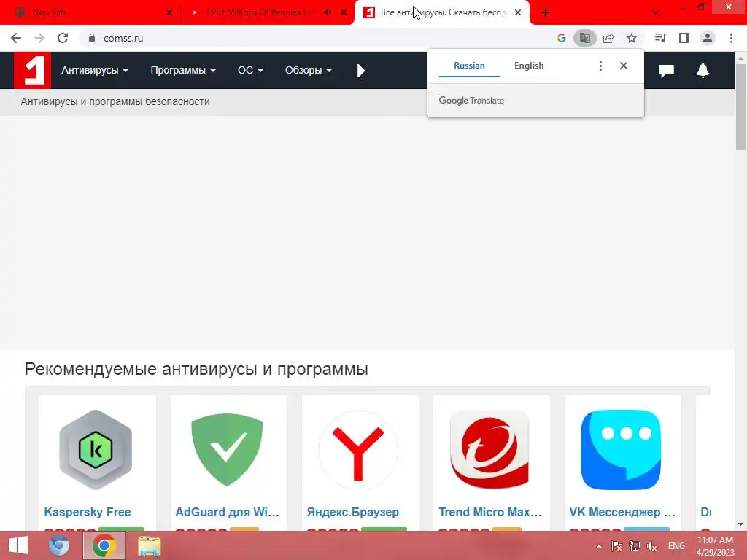Close the Google Translate popup
This screenshot has width=747, height=560.
click(x=624, y=66)
